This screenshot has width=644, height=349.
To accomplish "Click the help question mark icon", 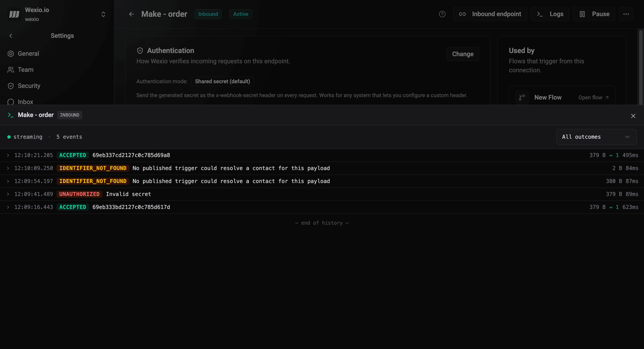I will (x=442, y=14).
